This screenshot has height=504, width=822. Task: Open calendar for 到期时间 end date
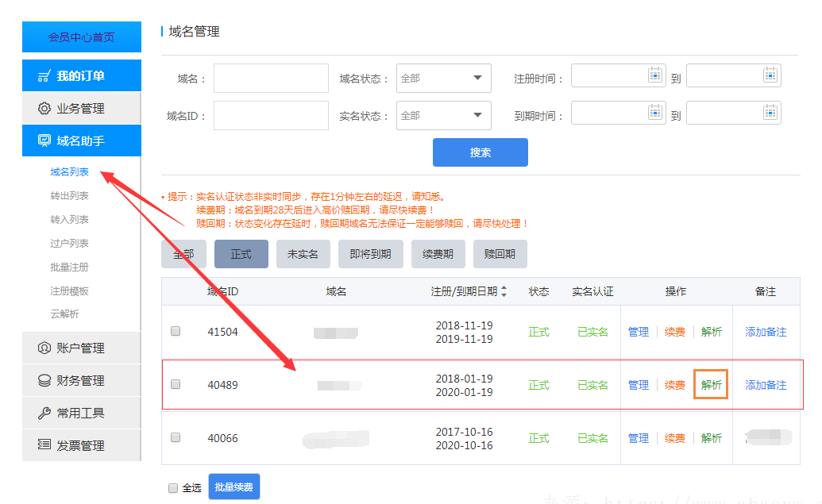(770, 112)
